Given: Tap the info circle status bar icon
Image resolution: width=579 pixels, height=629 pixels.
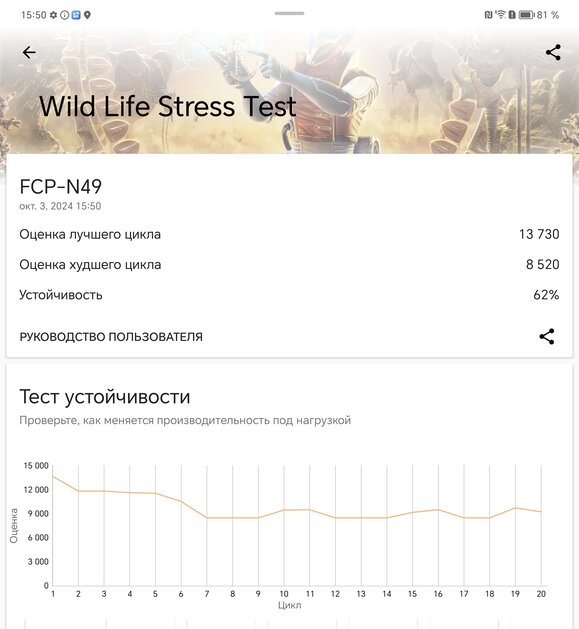Looking at the screenshot, I should tap(65, 15).
